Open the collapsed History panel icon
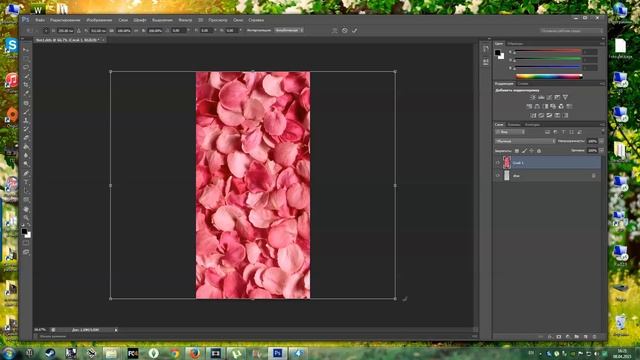Viewport: 640px width, 360px height. coord(485,49)
